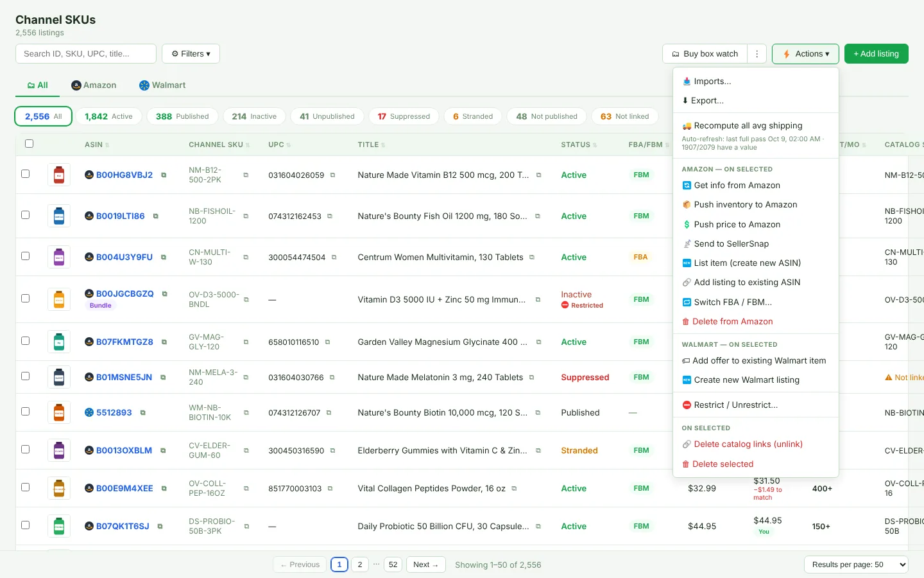Check the Vitamin D3 5000 IU bundle row
Image resolution: width=924 pixels, height=578 pixels.
click(26, 299)
